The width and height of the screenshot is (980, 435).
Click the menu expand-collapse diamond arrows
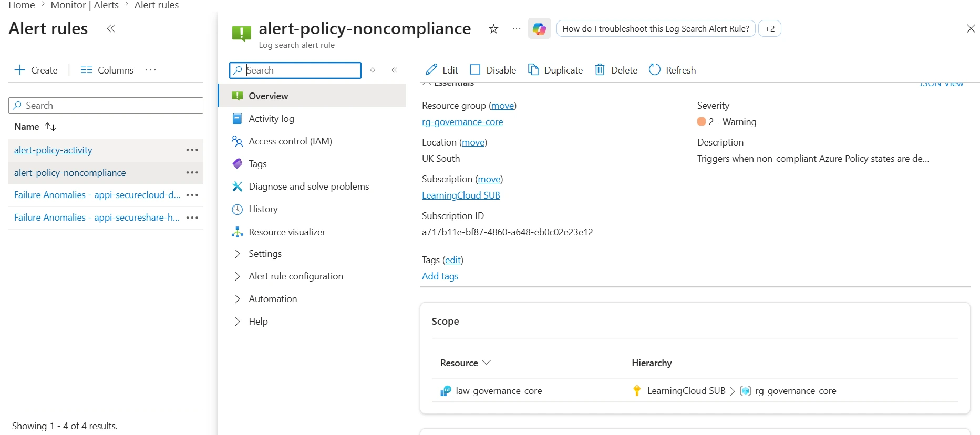point(373,70)
